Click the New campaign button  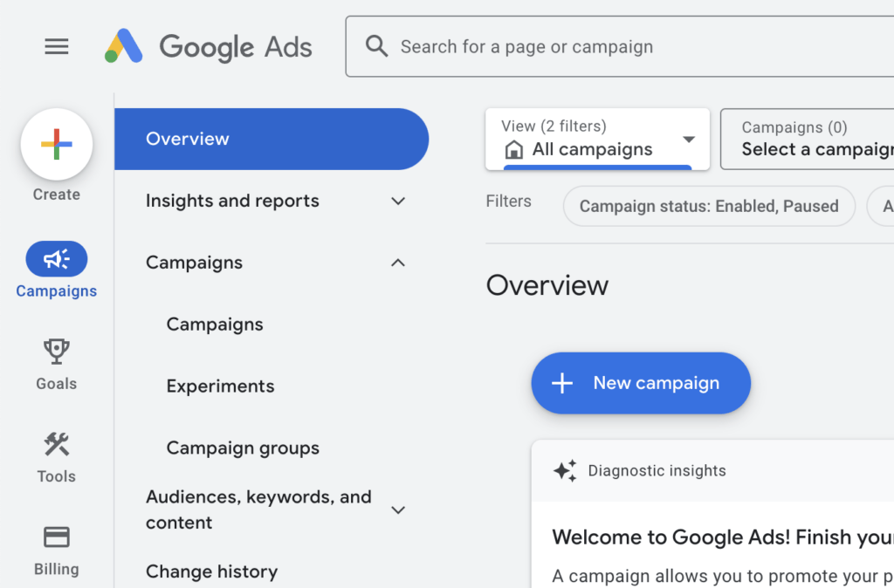(x=641, y=383)
